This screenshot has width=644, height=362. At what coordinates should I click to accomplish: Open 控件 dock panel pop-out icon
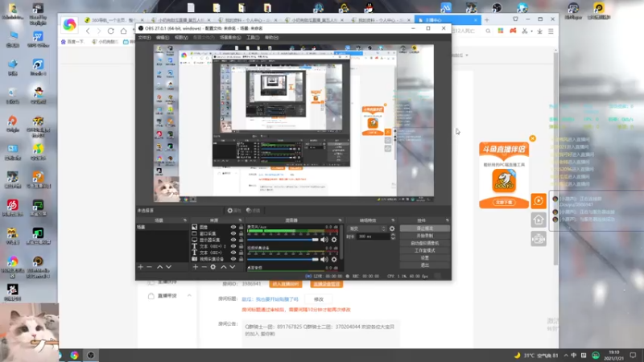click(x=448, y=220)
